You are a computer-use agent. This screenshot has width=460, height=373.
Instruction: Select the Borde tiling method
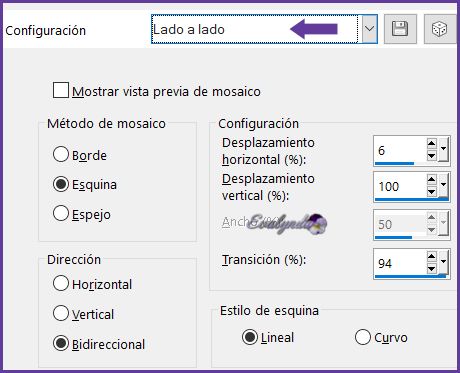61,155
